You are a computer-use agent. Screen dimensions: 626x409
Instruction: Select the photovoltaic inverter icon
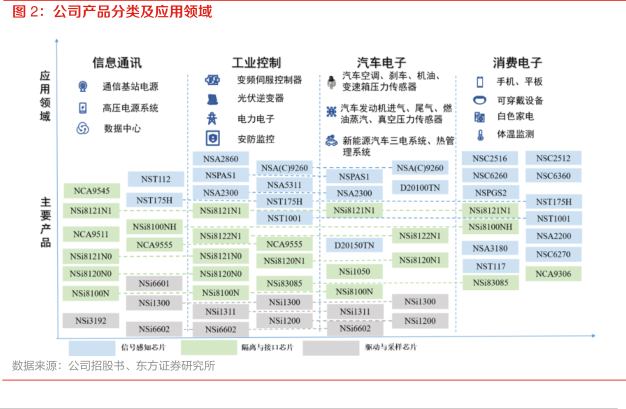(212, 98)
